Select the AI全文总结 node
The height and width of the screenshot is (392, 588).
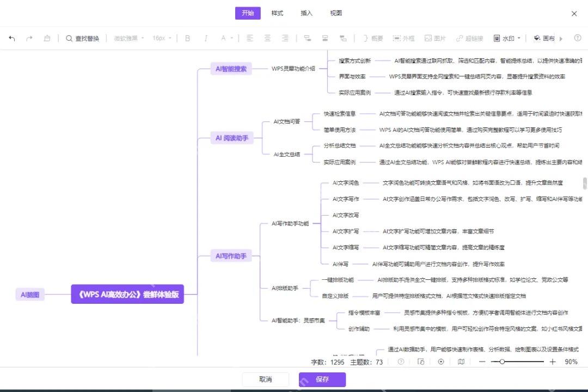point(287,154)
